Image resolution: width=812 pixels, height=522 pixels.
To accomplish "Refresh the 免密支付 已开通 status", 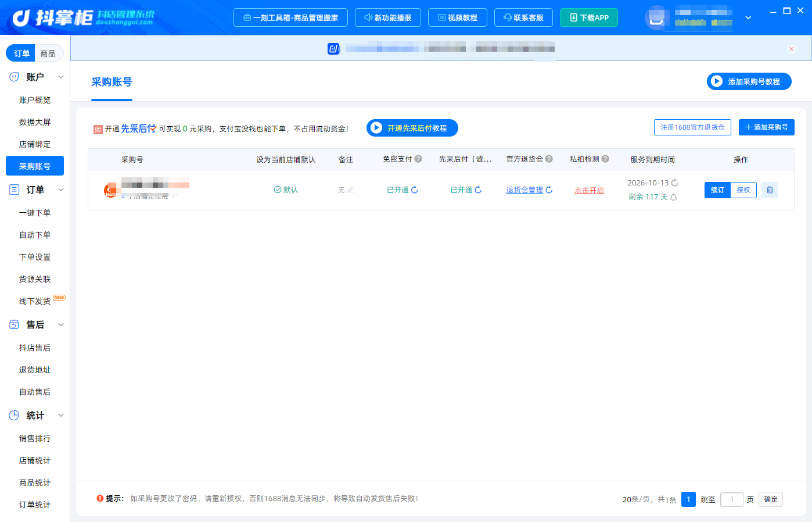I will point(415,190).
